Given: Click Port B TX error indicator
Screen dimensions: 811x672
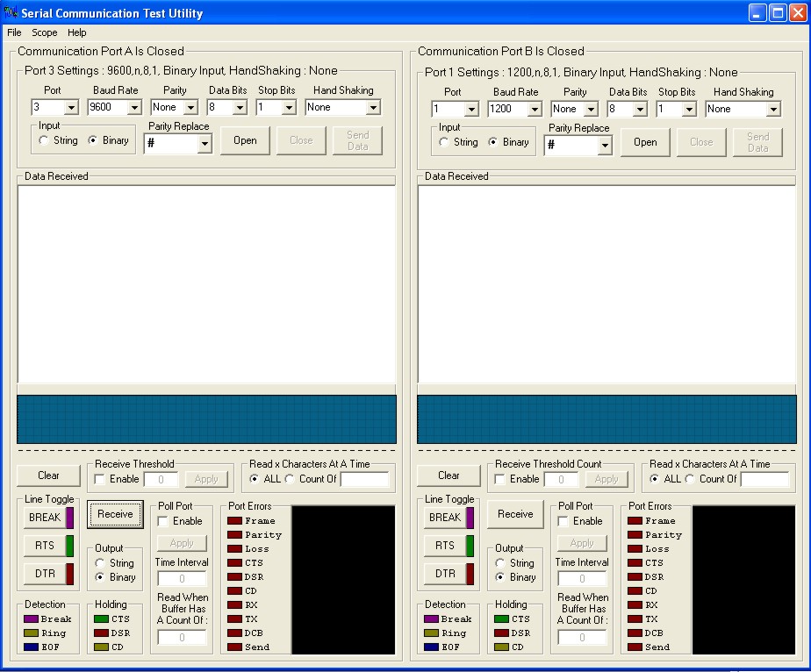Looking at the screenshot, I should point(635,618).
